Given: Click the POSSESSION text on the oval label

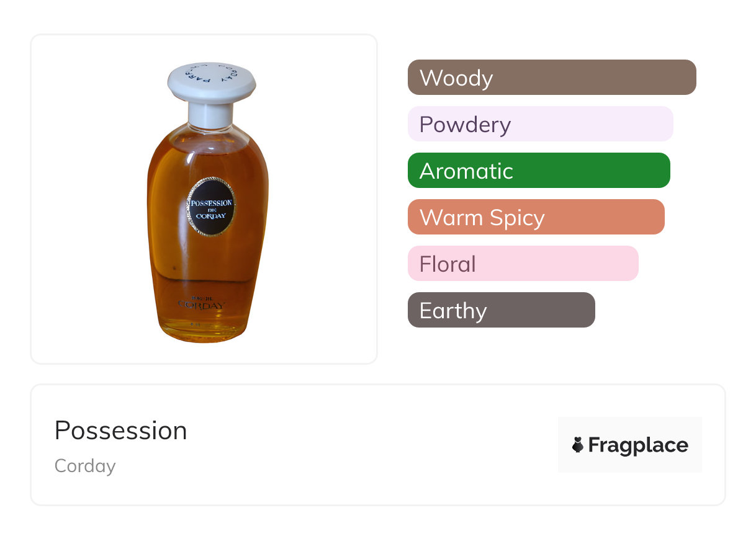Looking at the screenshot, I should tap(211, 203).
